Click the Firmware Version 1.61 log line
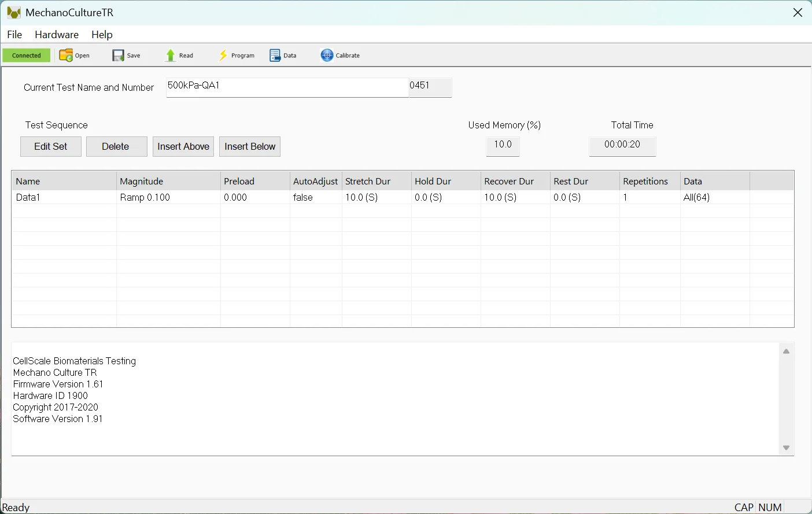This screenshot has width=812, height=514. (x=58, y=384)
